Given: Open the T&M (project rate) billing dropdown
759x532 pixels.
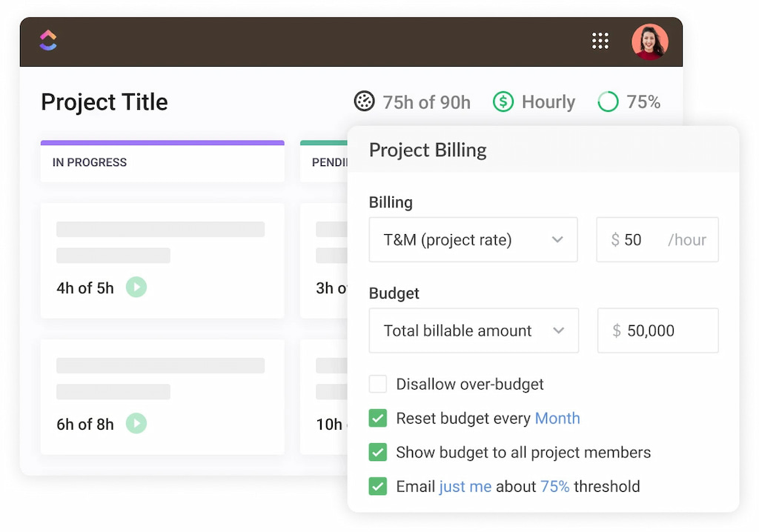Looking at the screenshot, I should tap(473, 239).
